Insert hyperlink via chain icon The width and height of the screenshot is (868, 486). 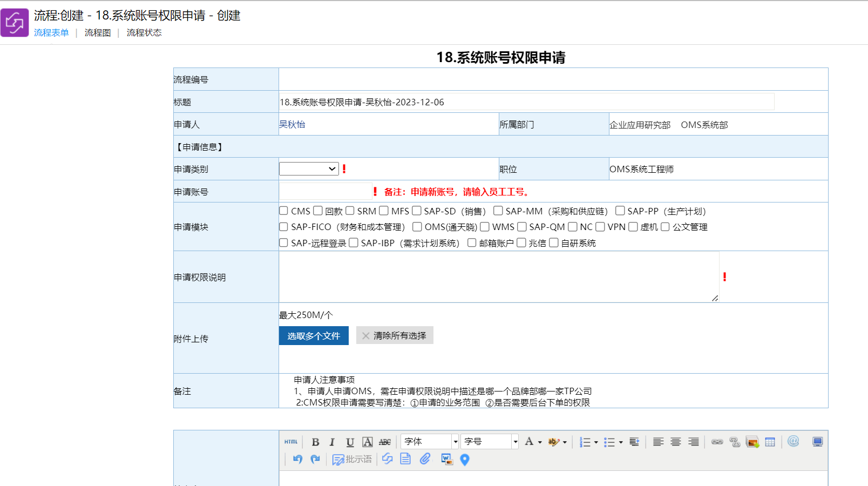click(717, 442)
